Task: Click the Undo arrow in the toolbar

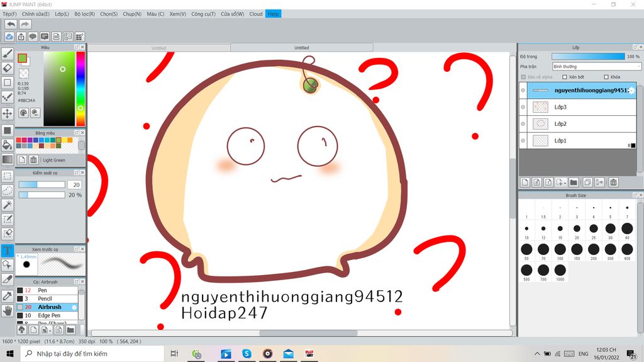Action: 11,25
